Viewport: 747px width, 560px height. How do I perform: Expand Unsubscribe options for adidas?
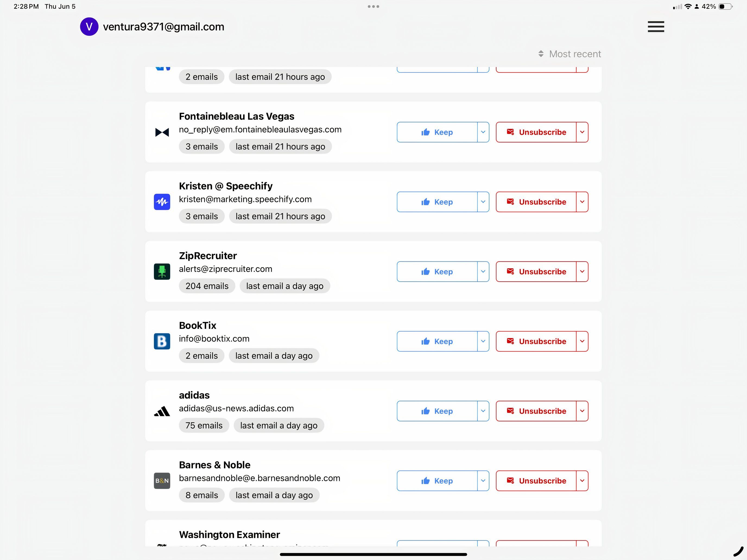click(582, 411)
